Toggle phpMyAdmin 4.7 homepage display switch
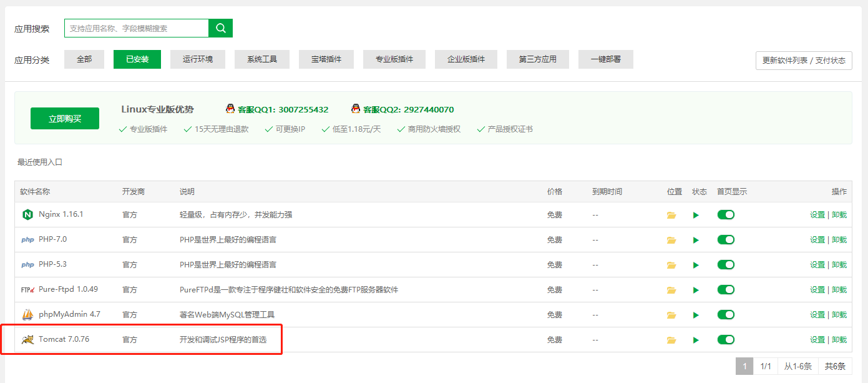The height and width of the screenshot is (383, 868). [x=726, y=314]
